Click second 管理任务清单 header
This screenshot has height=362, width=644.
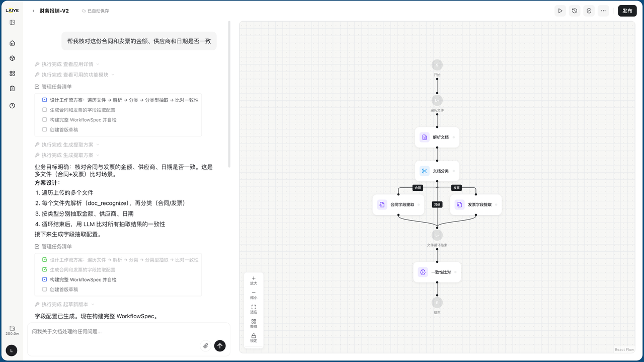point(53,246)
